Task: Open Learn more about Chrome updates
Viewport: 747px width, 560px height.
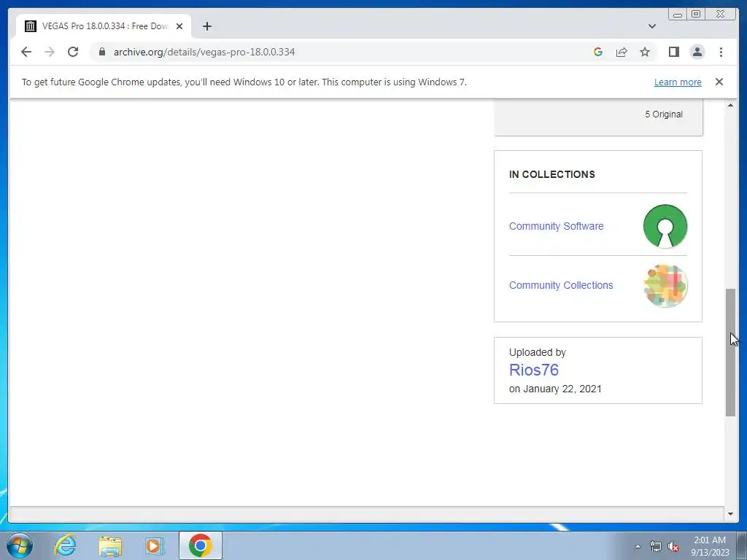Action: [x=678, y=82]
